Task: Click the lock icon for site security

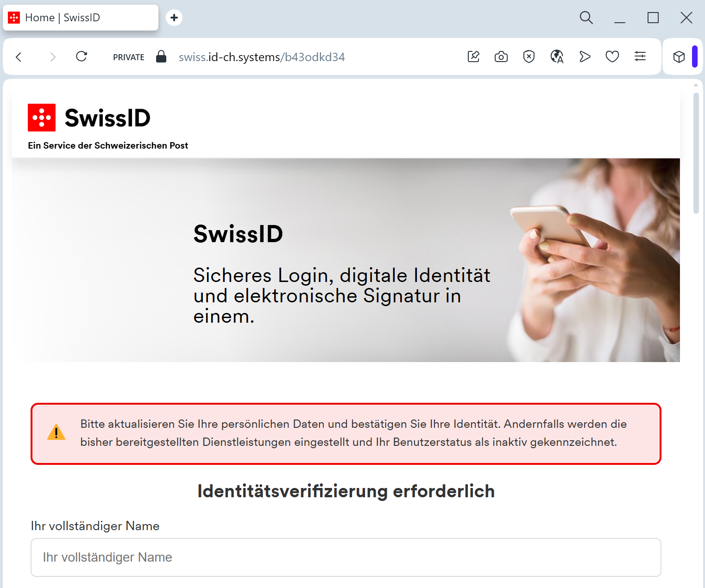Action: click(161, 56)
